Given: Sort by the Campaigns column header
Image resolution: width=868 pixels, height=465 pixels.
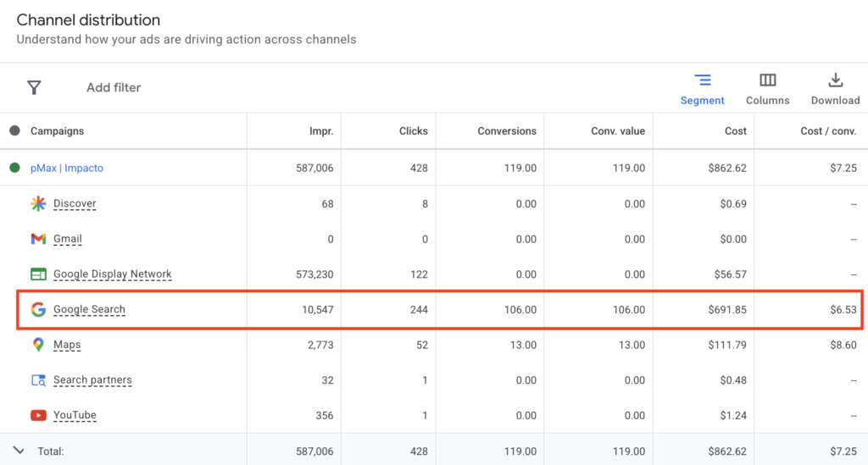Looking at the screenshot, I should [x=57, y=131].
